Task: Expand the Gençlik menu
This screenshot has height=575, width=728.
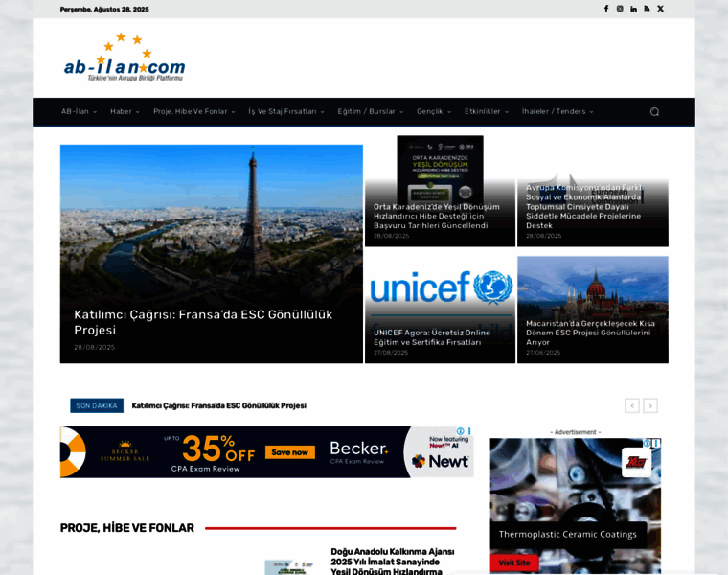Action: click(x=434, y=112)
